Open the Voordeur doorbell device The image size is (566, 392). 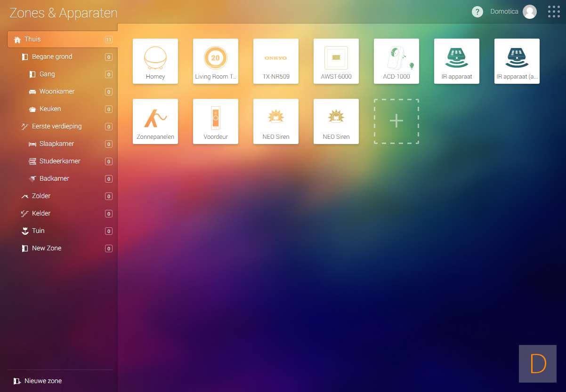click(x=216, y=121)
